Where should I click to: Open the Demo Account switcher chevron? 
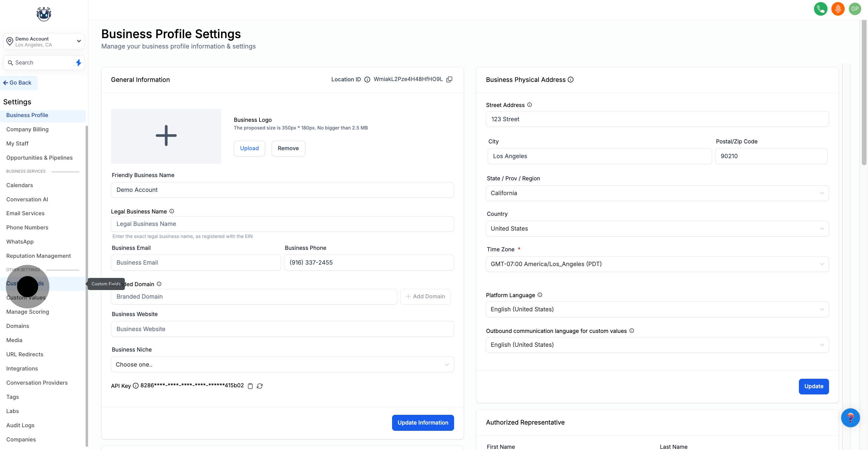pyautogui.click(x=79, y=41)
